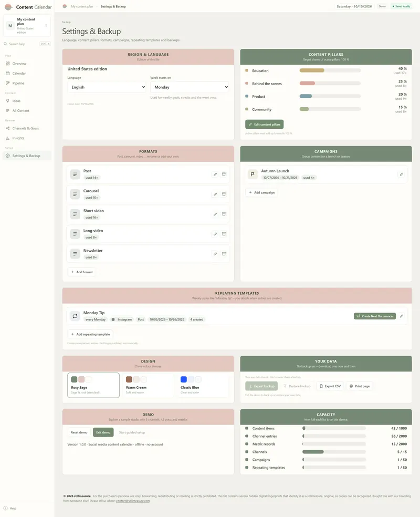Click the used 14× tag under Post

[91, 178]
